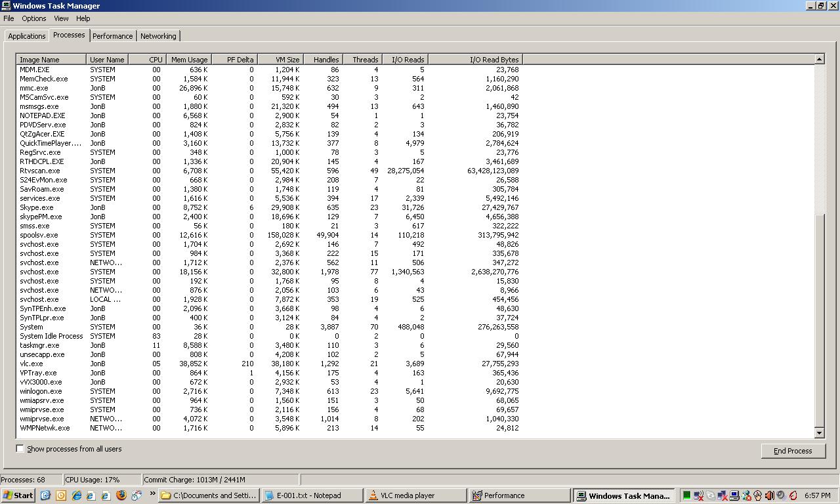Image resolution: width=840 pixels, height=504 pixels.
Task: Click the Performance taskbar button
Action: pos(520,495)
